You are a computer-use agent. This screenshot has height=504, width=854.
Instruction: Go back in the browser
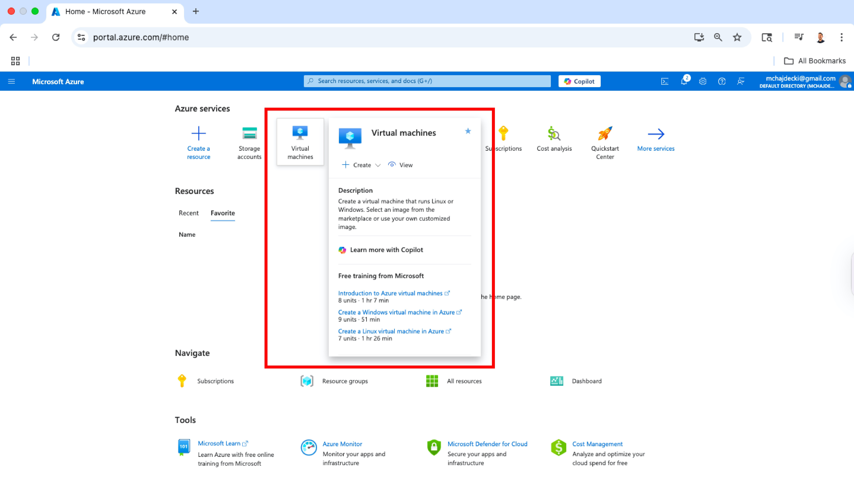point(13,37)
